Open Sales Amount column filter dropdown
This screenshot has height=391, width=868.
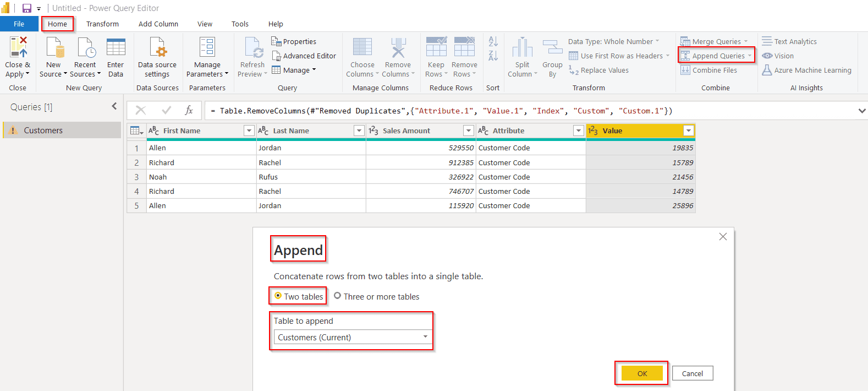click(x=468, y=131)
